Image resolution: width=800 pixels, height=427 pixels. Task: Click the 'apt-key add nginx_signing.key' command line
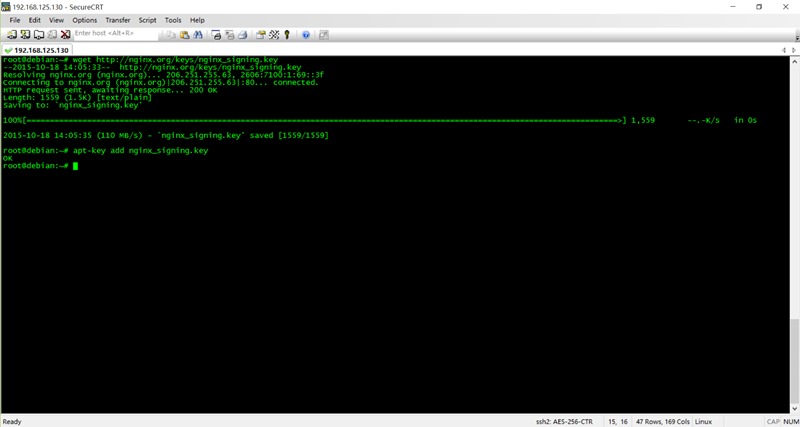point(105,151)
